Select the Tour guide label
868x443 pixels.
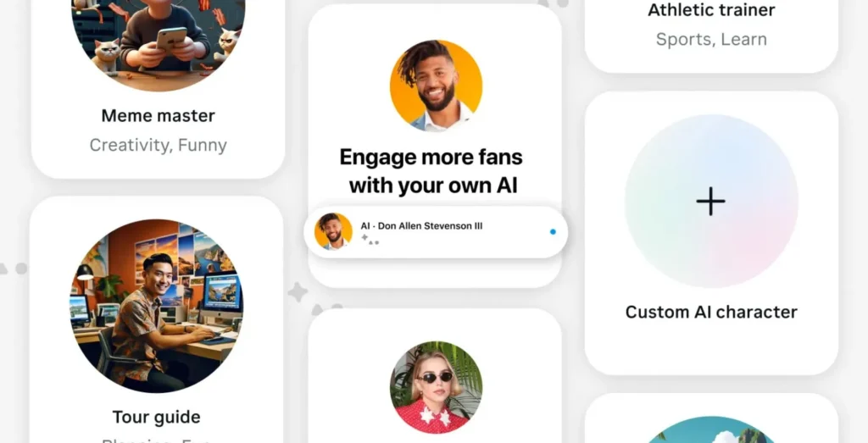(157, 417)
